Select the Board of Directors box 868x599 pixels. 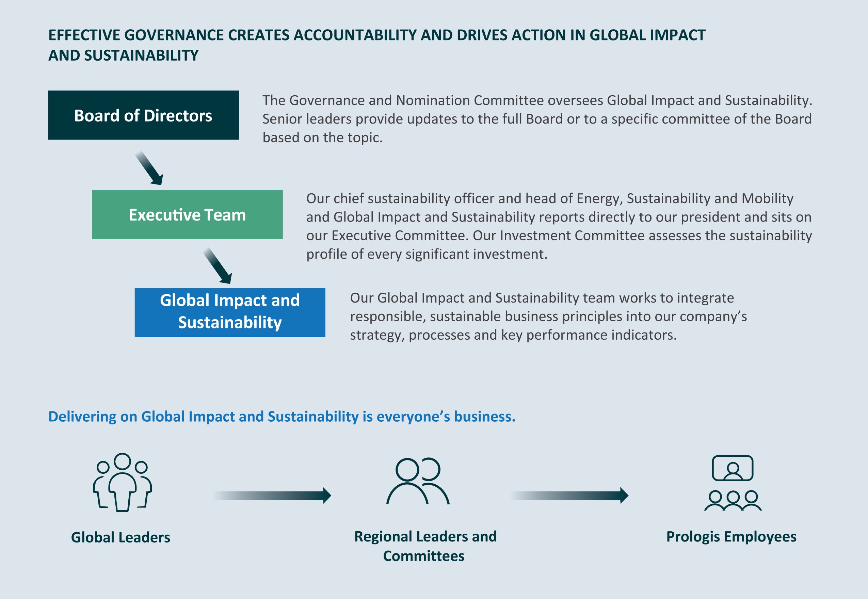click(143, 115)
